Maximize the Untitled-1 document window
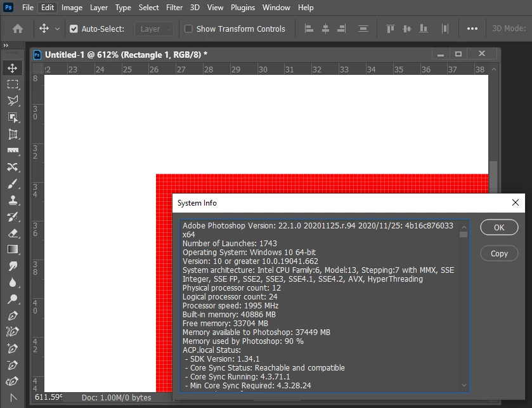Viewport: 532px width, 408px height. (x=458, y=54)
